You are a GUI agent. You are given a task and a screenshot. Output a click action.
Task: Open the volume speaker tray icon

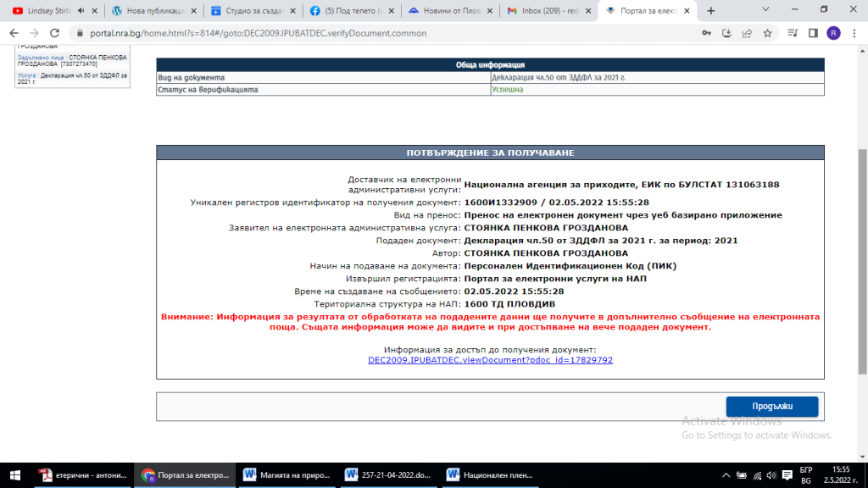771,475
